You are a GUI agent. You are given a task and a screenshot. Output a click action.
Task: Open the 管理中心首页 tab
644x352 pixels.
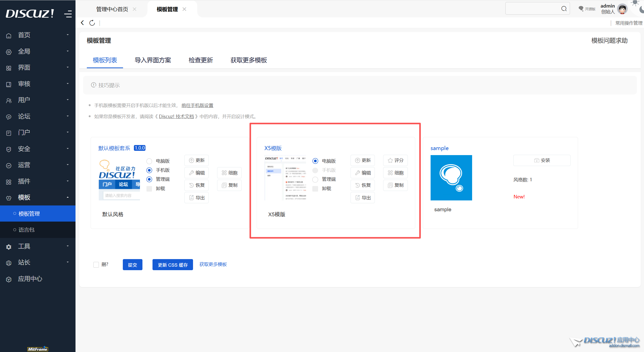click(112, 9)
